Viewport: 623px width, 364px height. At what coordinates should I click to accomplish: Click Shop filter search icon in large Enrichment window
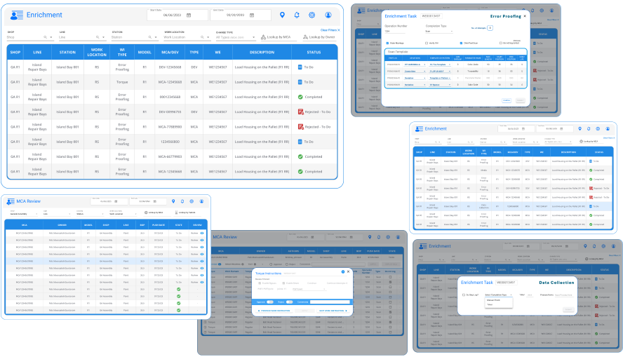tap(46, 37)
